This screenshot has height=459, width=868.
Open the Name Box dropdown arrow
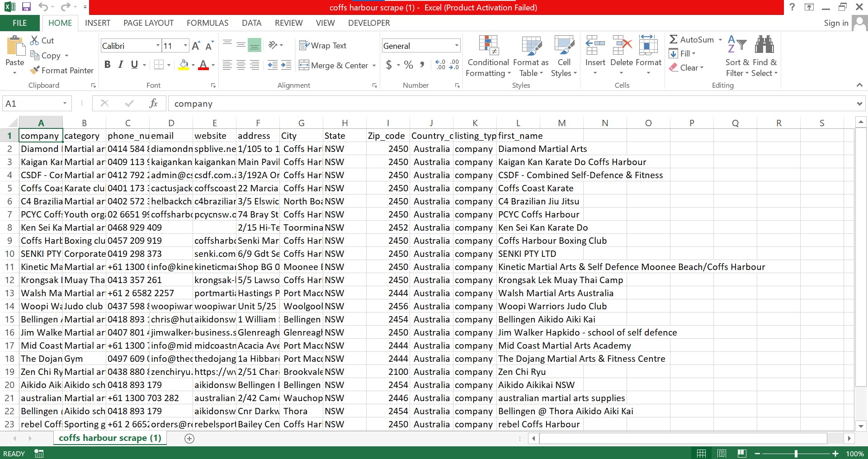65,104
